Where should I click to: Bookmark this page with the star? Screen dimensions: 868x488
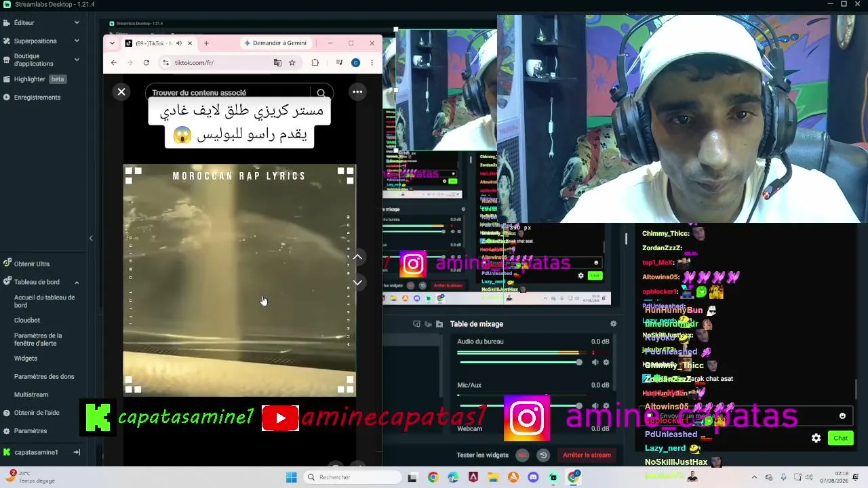point(292,63)
